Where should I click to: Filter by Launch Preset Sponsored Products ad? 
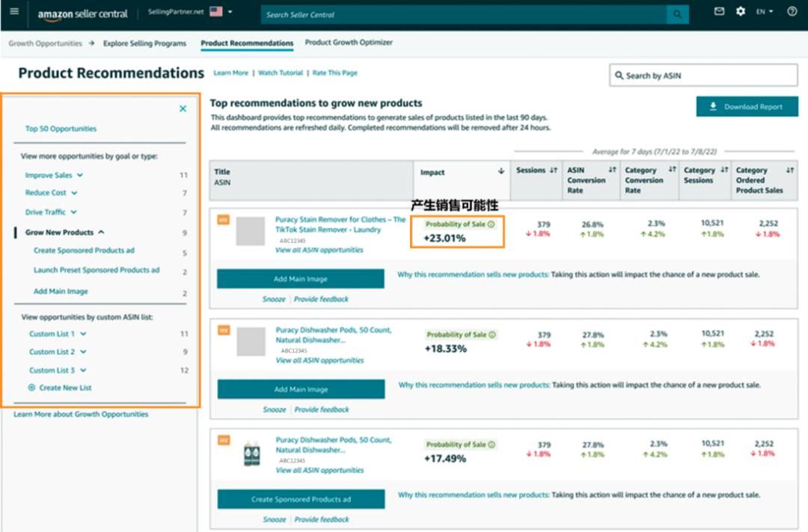coord(97,270)
